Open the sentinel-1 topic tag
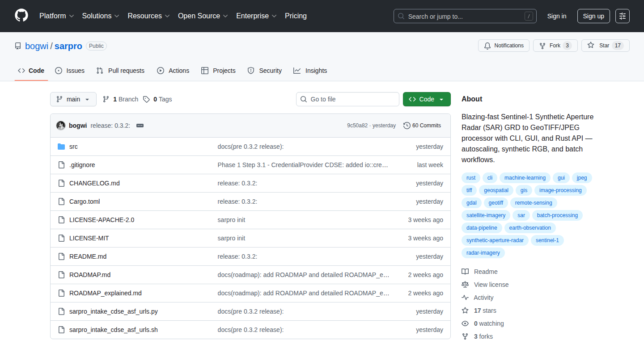This screenshot has width=644, height=340. pos(547,240)
